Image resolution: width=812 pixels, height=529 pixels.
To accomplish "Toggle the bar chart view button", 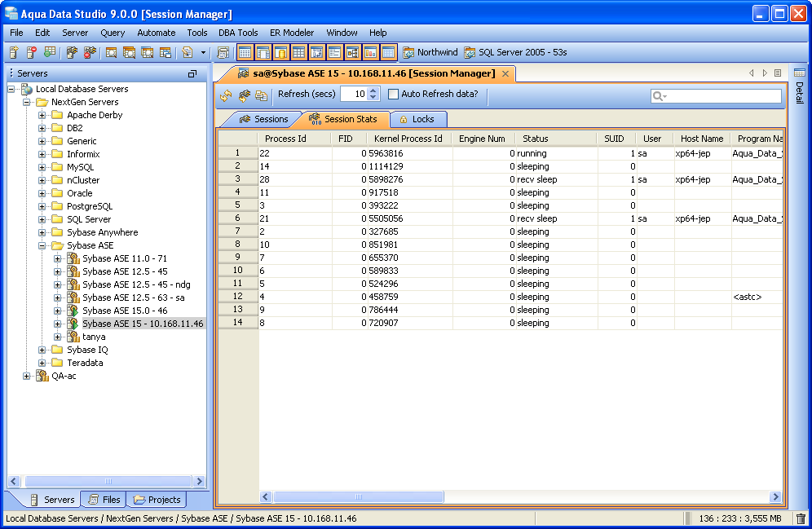I will click(370, 52).
